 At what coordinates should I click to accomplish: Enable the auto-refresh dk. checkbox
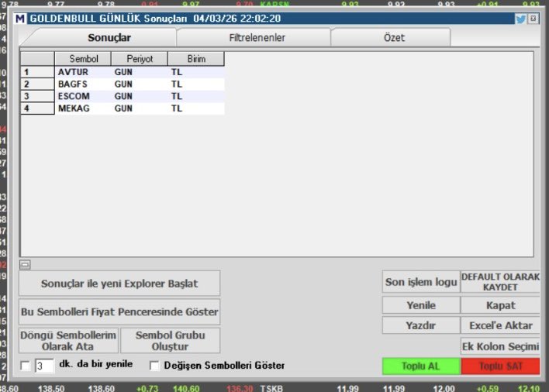tap(26, 366)
